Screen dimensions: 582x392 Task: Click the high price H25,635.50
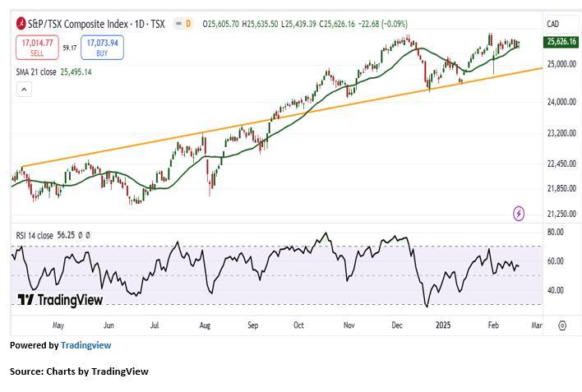click(x=260, y=24)
